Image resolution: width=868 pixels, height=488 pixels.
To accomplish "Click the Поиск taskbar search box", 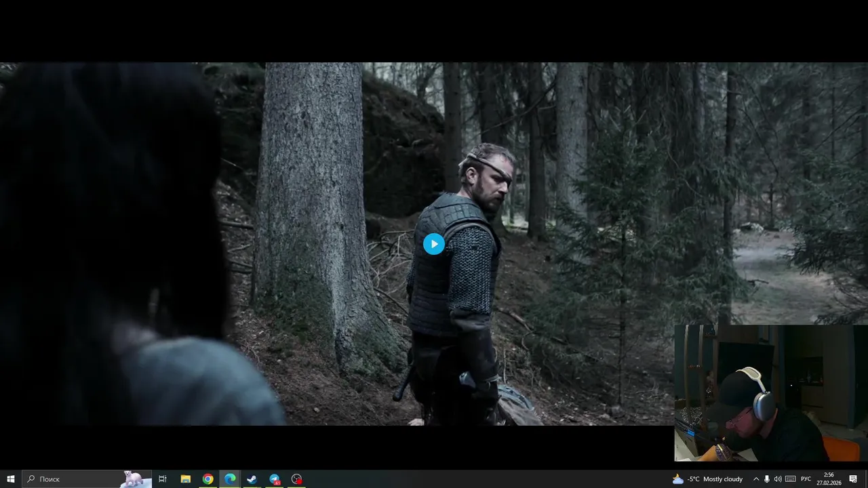I will pyautogui.click(x=87, y=479).
